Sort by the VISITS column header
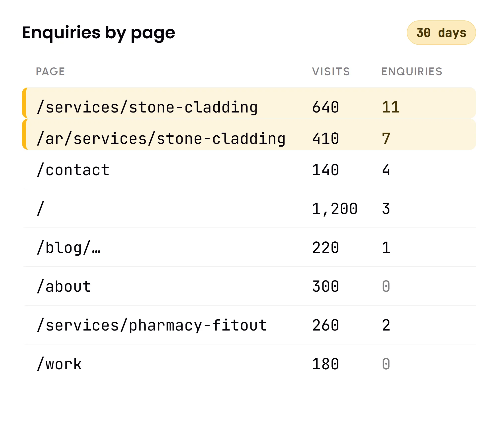 point(331,71)
